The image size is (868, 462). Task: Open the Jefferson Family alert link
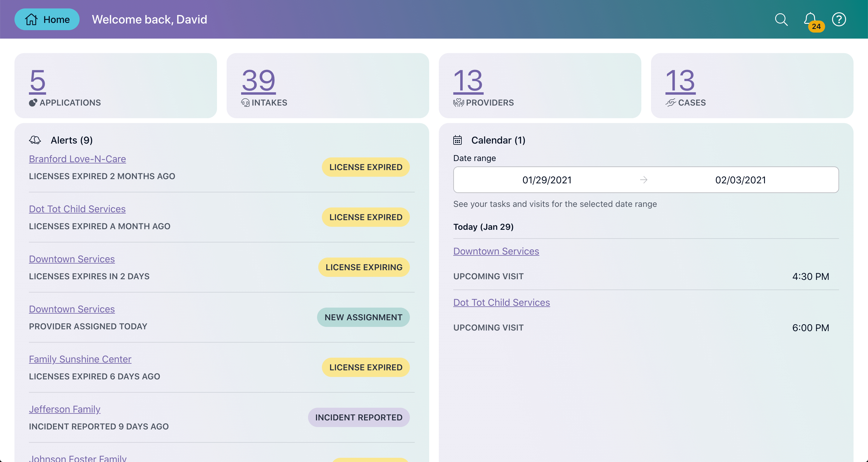point(64,409)
